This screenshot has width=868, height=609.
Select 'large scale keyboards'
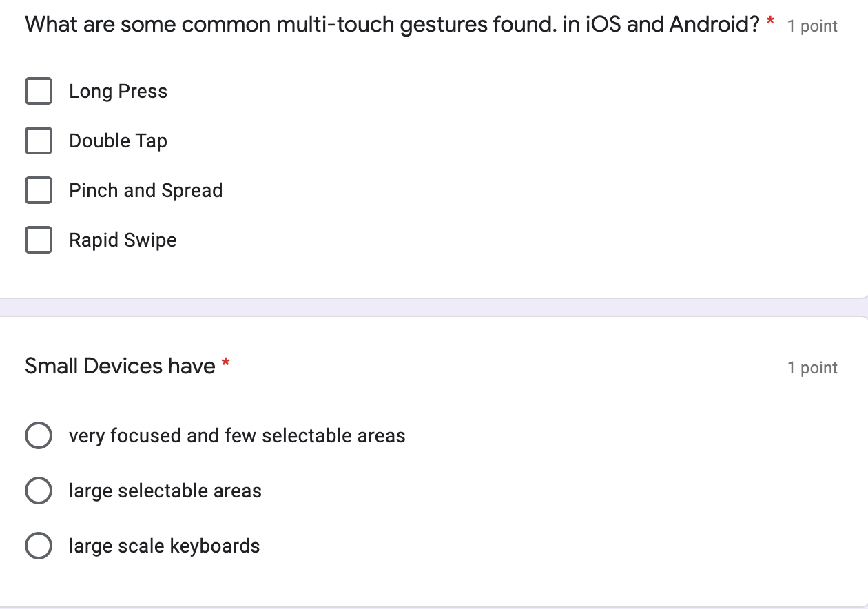39,546
